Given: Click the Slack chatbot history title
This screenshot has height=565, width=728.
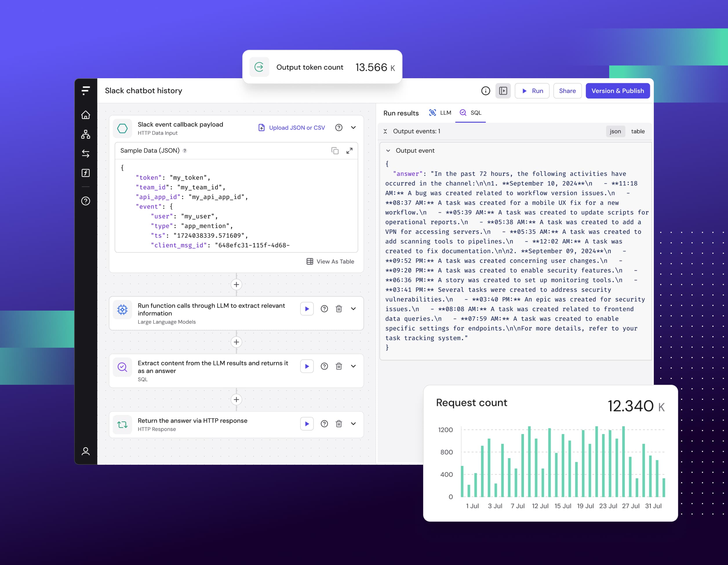Looking at the screenshot, I should click(x=144, y=91).
